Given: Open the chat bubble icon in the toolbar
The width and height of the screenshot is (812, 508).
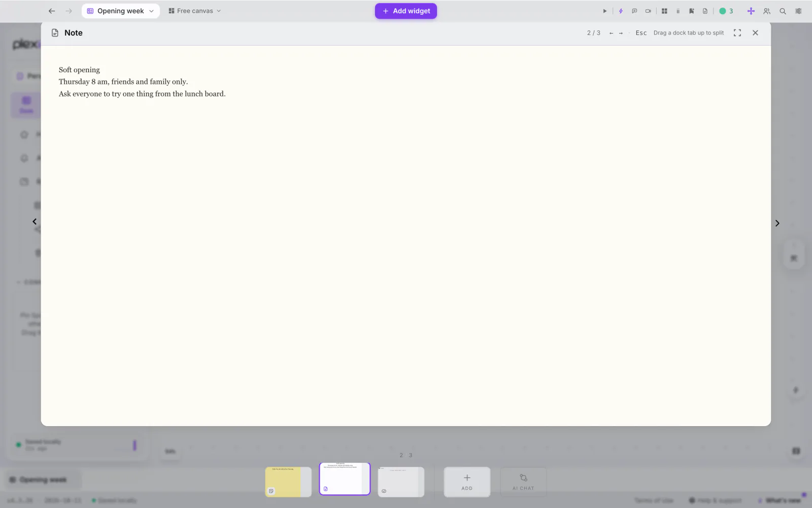Looking at the screenshot, I should (634, 11).
